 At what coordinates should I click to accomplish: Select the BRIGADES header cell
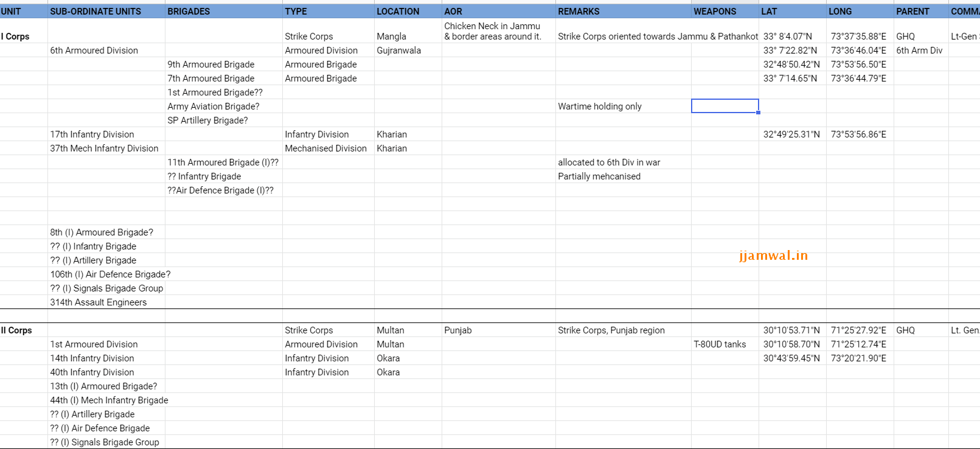[x=224, y=12]
